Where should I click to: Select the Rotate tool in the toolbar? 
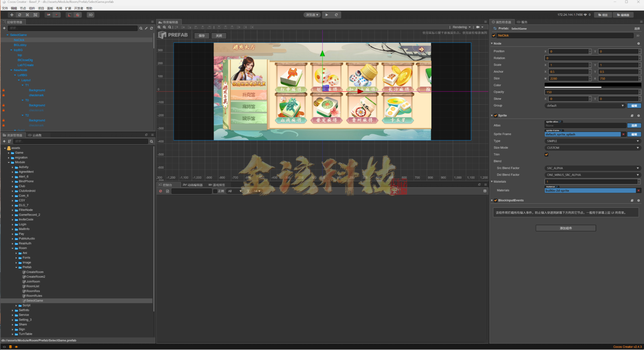coord(20,15)
